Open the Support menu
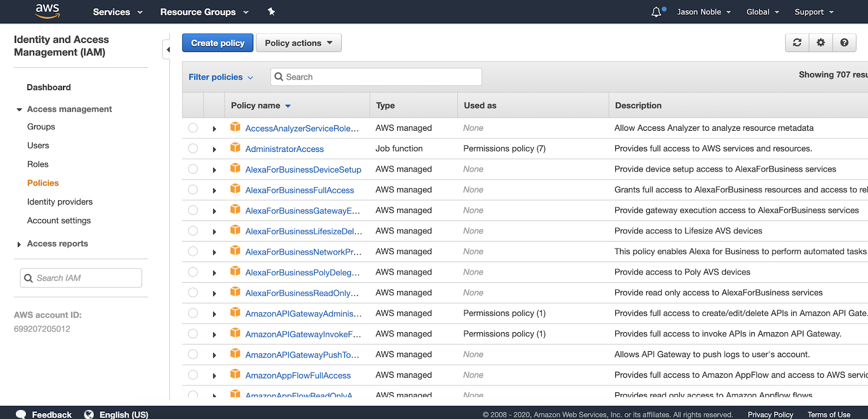Viewport: 868px width, 419px height. click(x=814, y=12)
